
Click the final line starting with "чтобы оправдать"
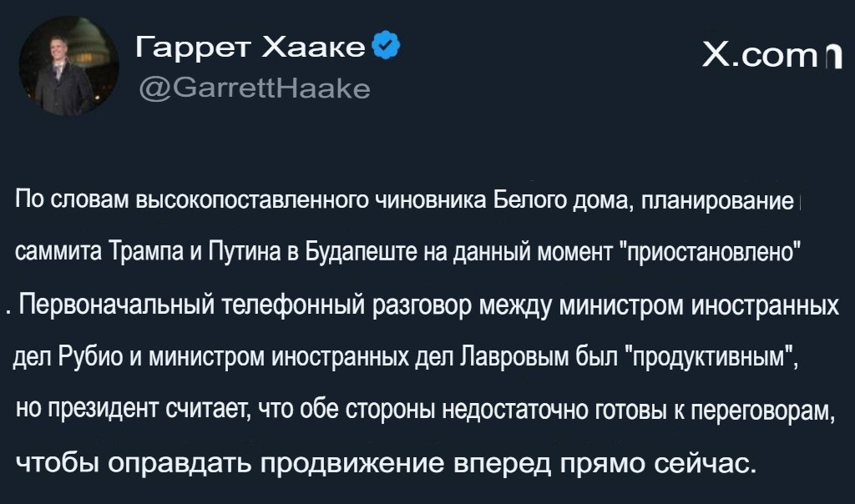(x=385, y=461)
